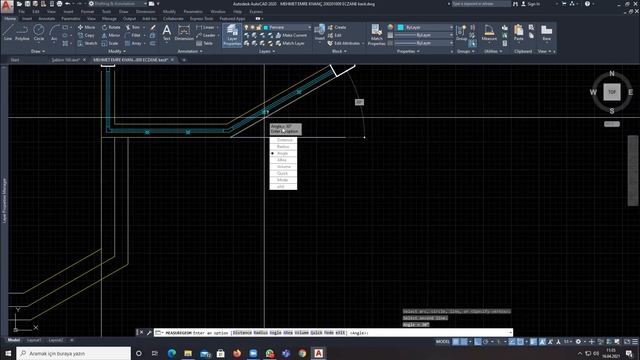Open the ByLayer lineweight dropdown
Viewport: 640px width, 360px height.
(424, 36)
